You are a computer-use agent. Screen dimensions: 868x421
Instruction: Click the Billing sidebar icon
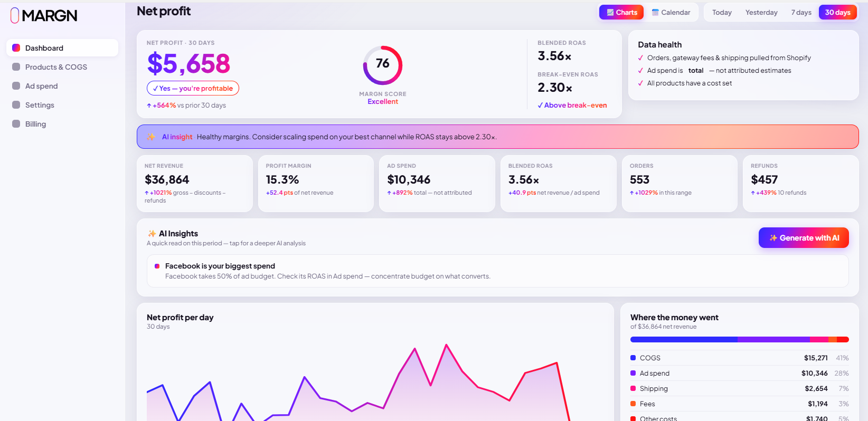click(x=16, y=124)
